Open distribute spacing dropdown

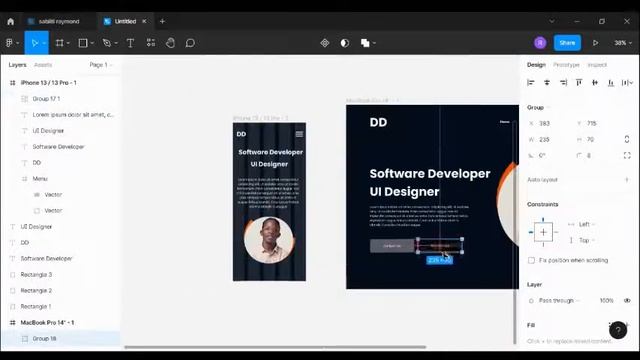tap(627, 82)
